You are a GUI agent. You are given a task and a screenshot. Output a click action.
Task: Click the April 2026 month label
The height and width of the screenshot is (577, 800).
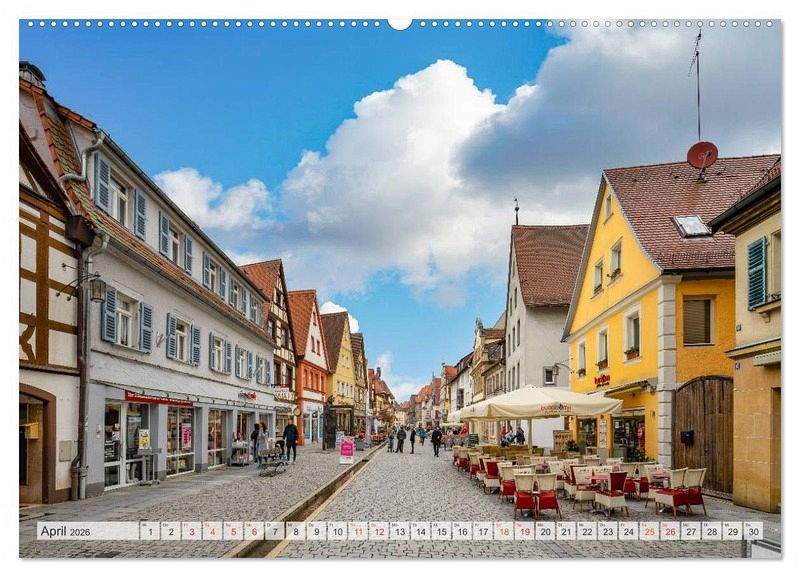65,531
